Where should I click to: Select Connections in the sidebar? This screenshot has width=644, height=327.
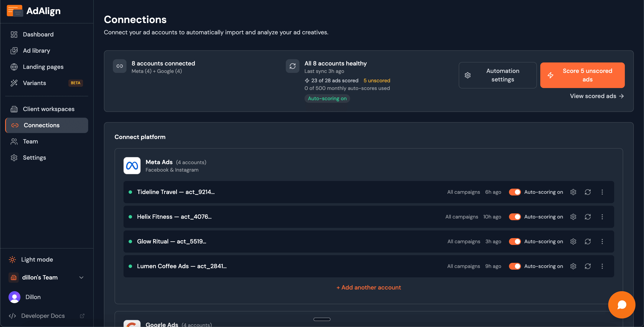tap(46, 125)
